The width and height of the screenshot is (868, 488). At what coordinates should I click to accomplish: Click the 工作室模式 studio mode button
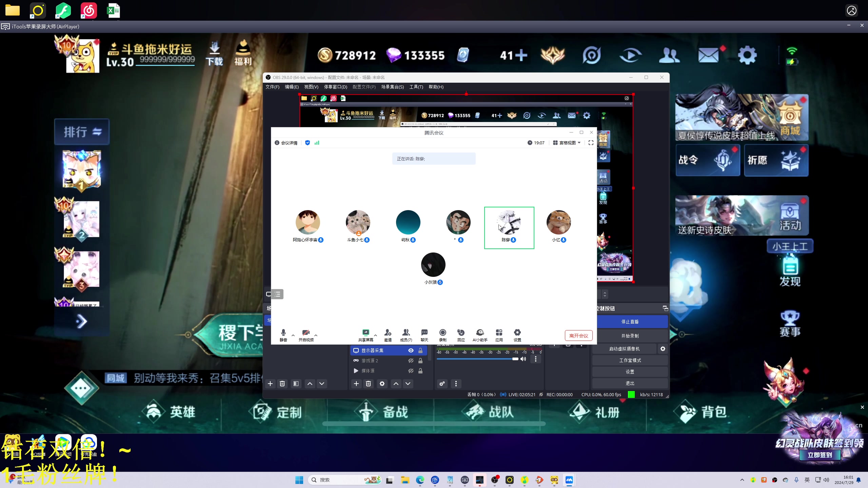pos(630,360)
